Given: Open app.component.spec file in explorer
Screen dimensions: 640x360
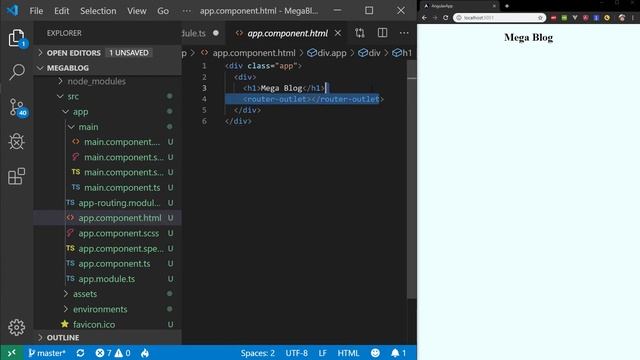Looking at the screenshot, I should tap(121, 249).
